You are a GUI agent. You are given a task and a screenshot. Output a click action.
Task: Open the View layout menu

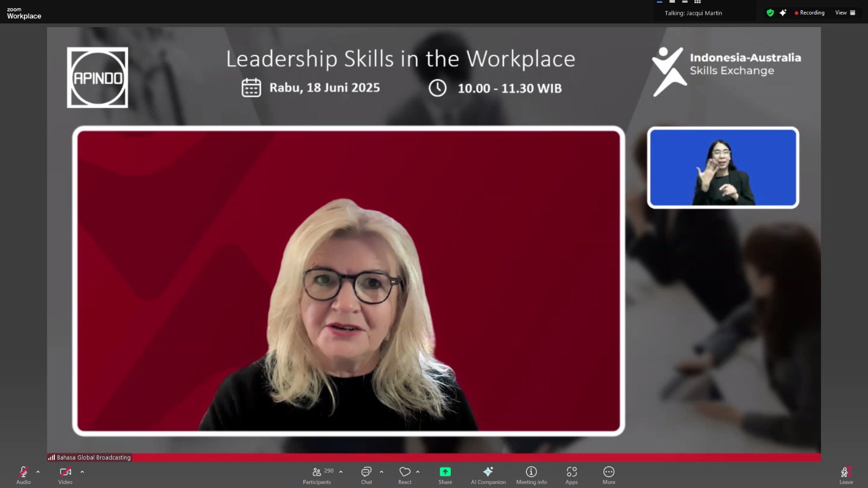click(x=845, y=12)
